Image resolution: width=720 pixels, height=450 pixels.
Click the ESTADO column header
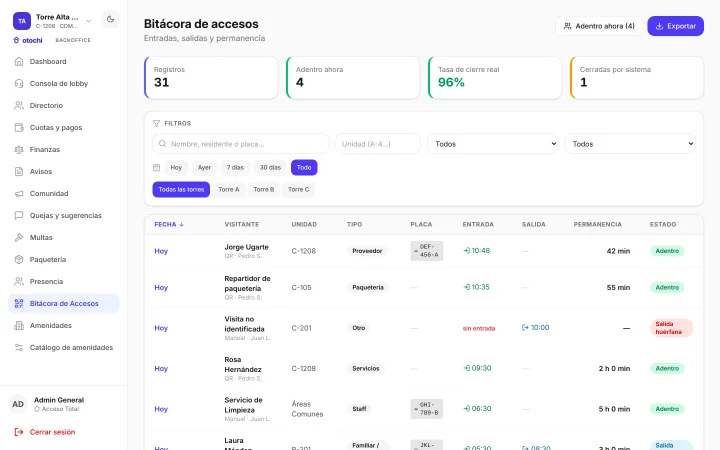tap(663, 225)
